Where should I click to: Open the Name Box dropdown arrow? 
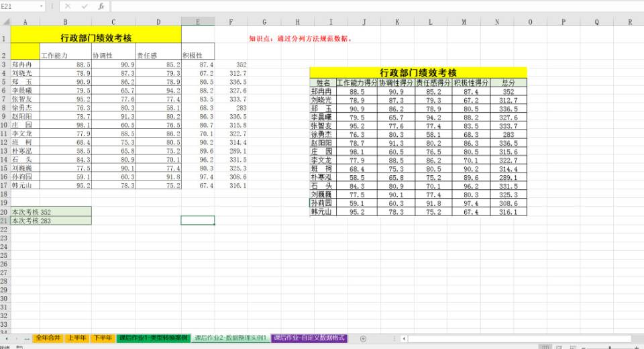(x=42, y=6)
